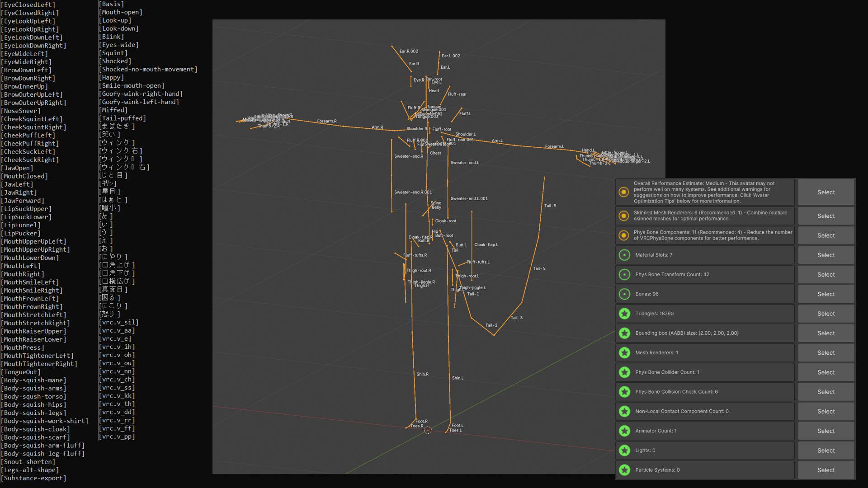This screenshot has height=488, width=868.
Task: Click the Shin.L bone label
Action: tap(458, 378)
